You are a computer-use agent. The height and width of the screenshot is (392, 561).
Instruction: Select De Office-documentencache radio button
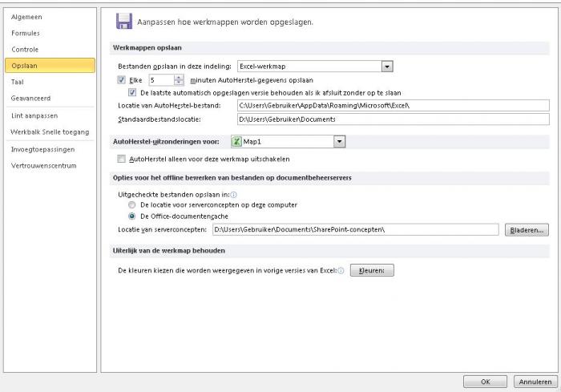click(132, 216)
